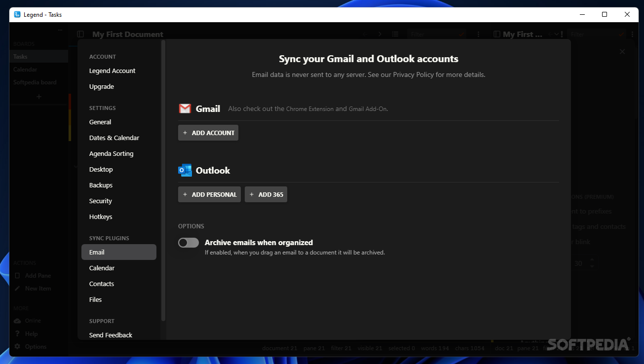Click the Add Pane icon under Actions

click(x=17, y=276)
